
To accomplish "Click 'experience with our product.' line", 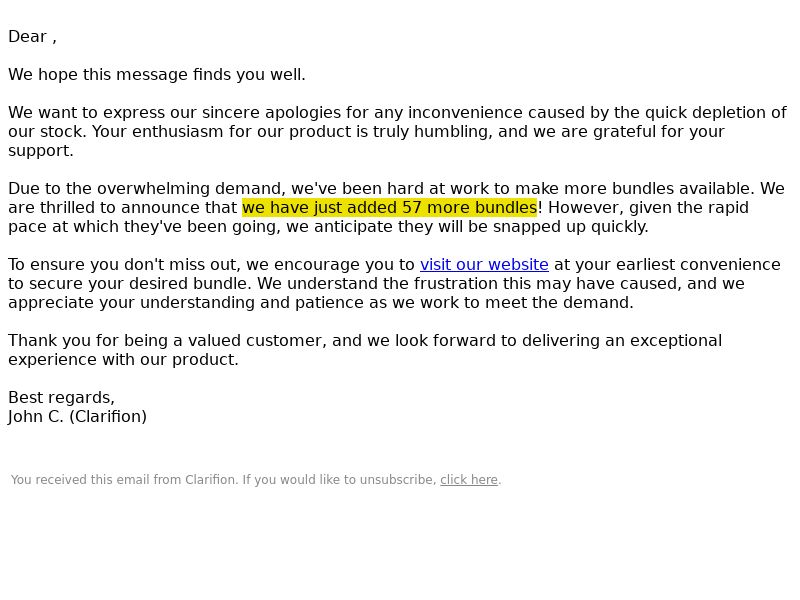I will pos(123,360).
